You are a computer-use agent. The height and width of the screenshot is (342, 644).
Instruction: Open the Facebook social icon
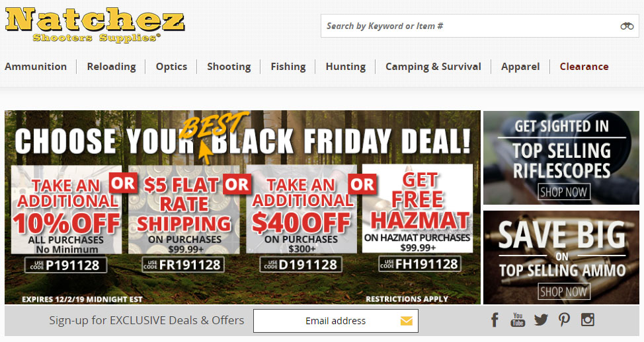tap(495, 320)
